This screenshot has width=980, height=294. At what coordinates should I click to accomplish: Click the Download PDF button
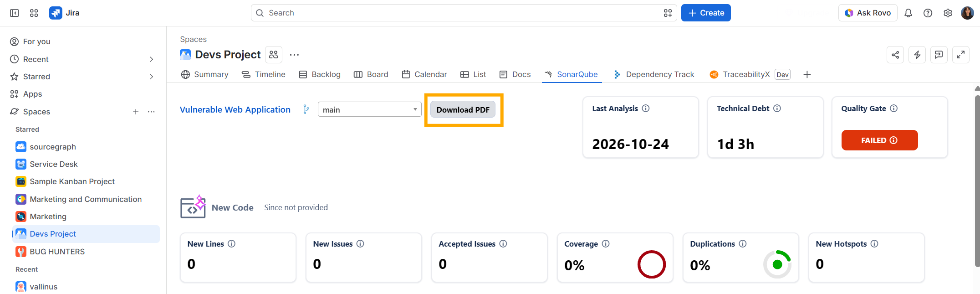pos(463,110)
